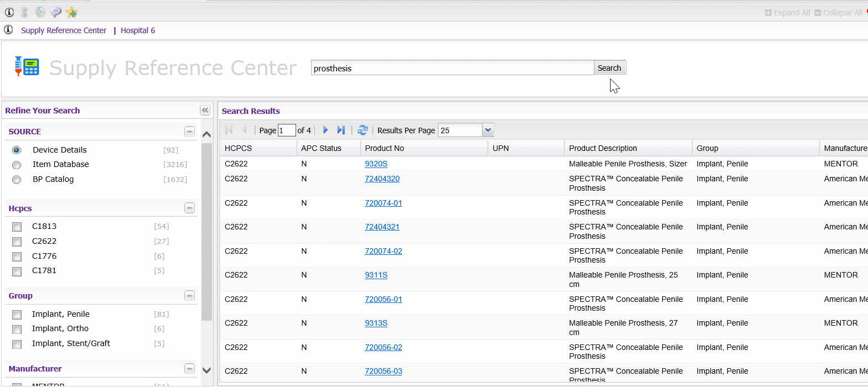Click the info icon beside Supply Reference Center
This screenshot has width=868, height=387.
tap(8, 30)
